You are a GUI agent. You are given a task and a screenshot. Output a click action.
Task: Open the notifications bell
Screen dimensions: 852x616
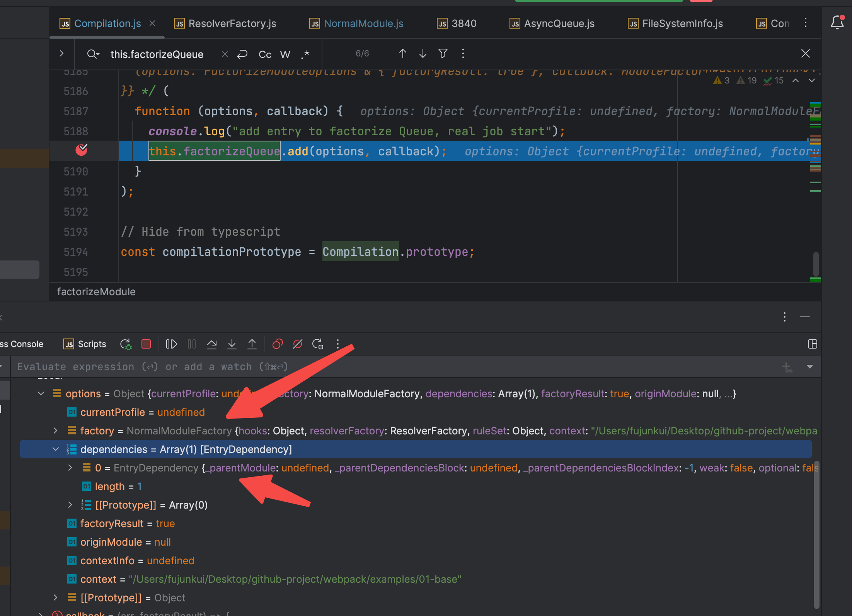837,22
